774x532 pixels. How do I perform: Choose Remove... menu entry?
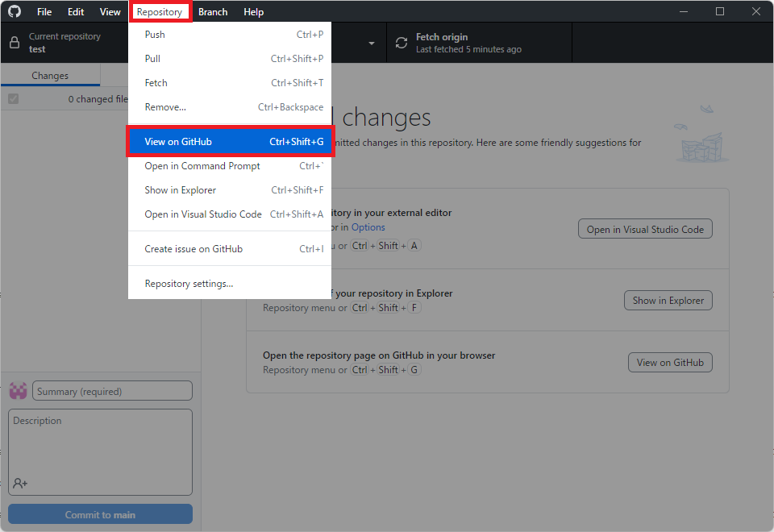(x=230, y=107)
